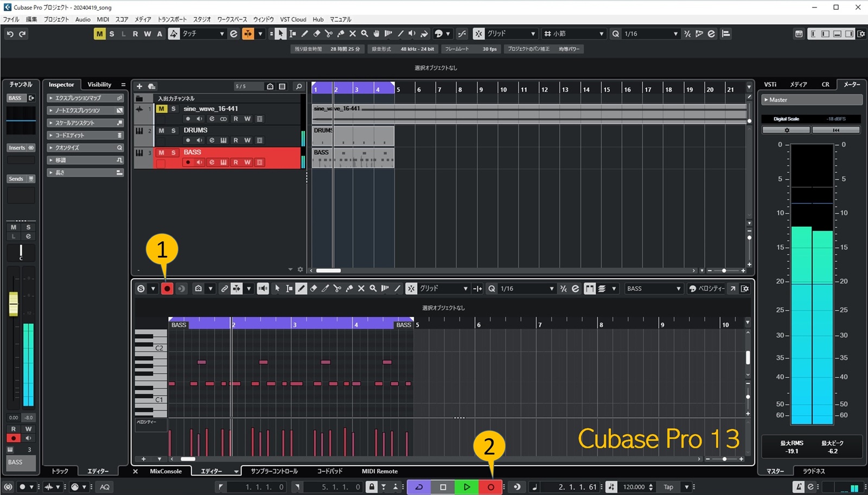Click the Record in Editor red button

point(167,289)
